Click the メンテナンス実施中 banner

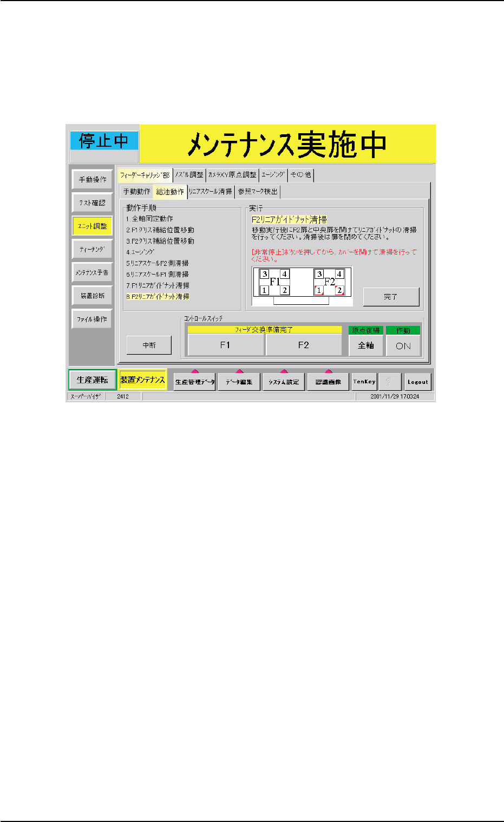pyautogui.click(x=287, y=144)
